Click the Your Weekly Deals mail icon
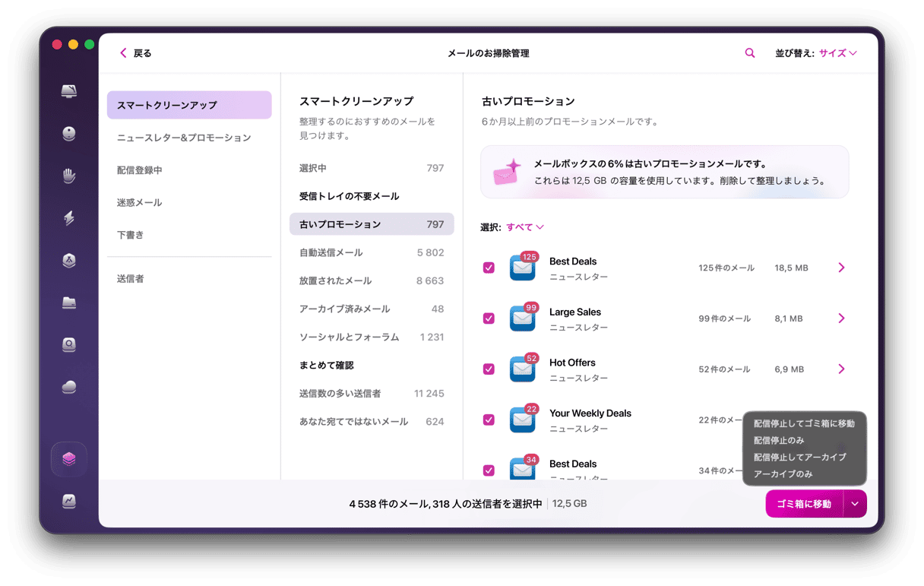 pos(524,419)
